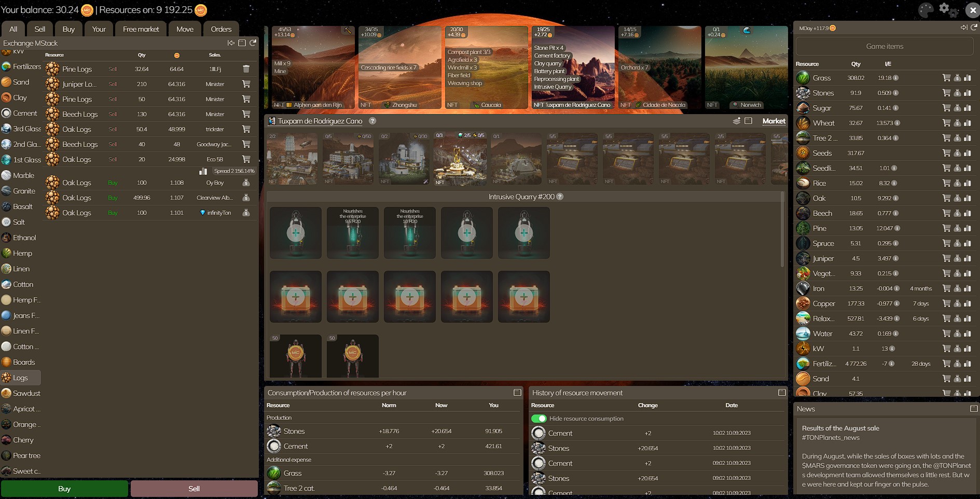Maximize the News panel
Image resolution: width=980 pixels, height=499 pixels.
coord(974,409)
